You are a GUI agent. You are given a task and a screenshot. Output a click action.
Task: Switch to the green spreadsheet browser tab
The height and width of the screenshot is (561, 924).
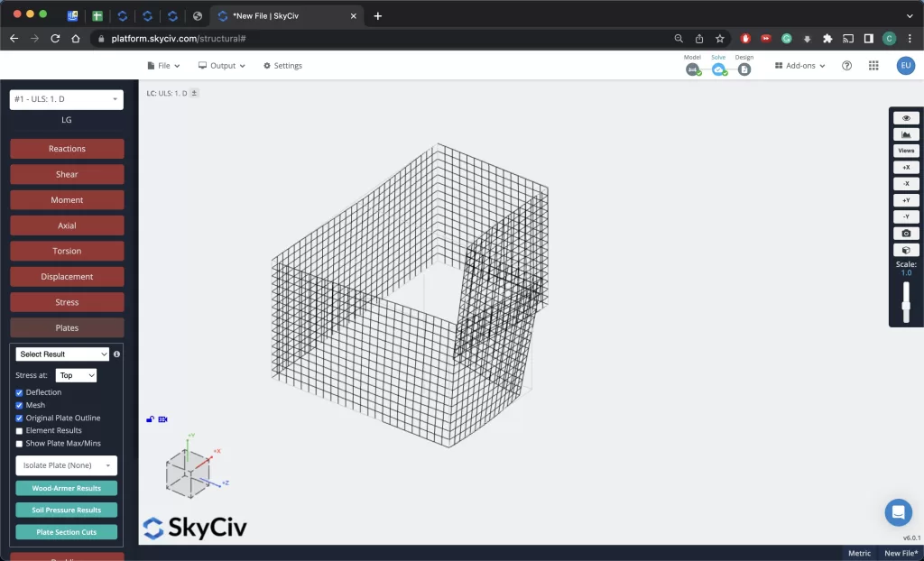(97, 16)
